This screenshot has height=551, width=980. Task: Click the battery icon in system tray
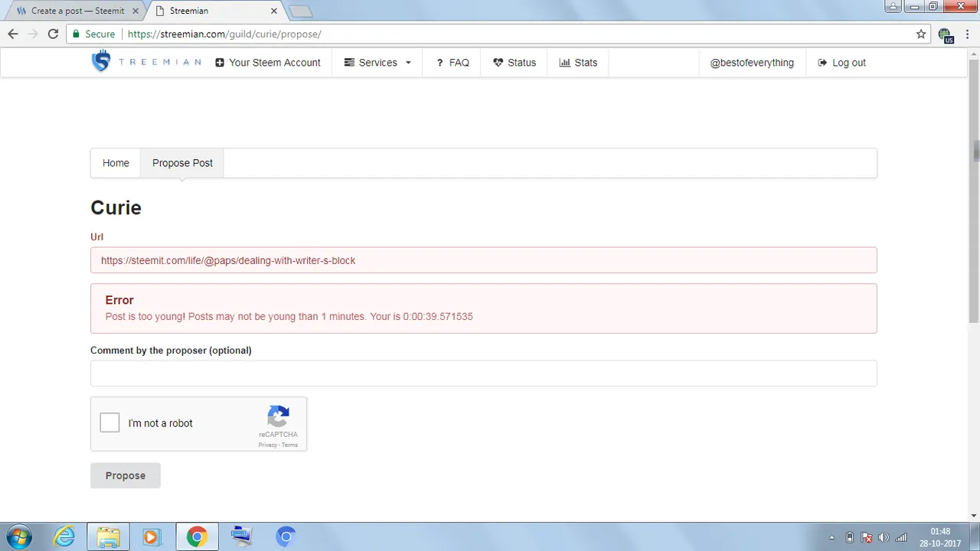click(849, 537)
